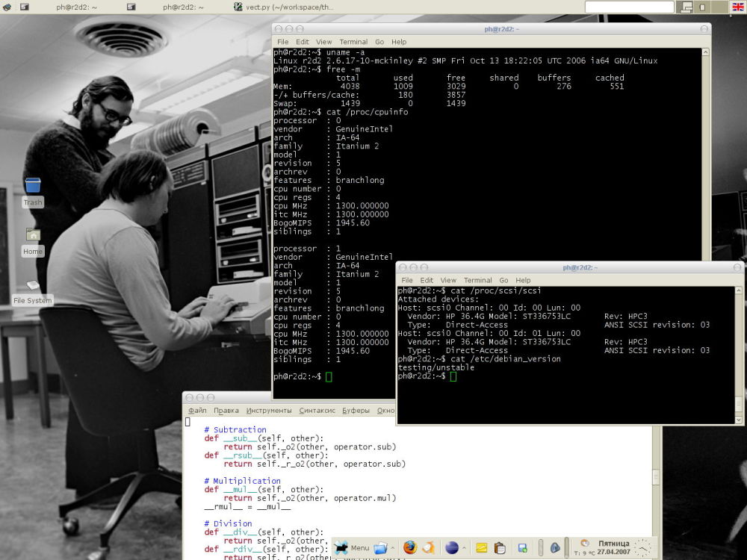Click the weather icon showing 9 °C

tap(585, 544)
